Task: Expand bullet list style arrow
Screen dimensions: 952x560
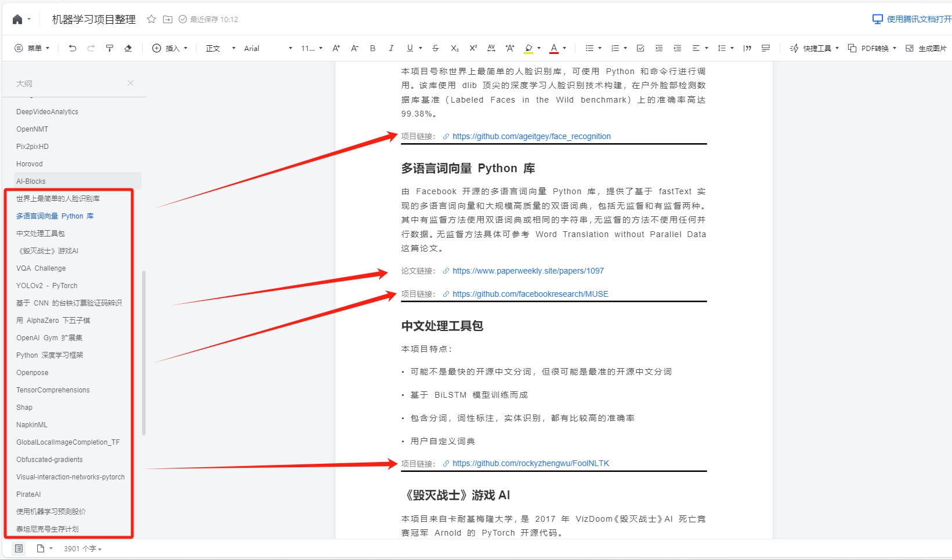Action: 600,48
